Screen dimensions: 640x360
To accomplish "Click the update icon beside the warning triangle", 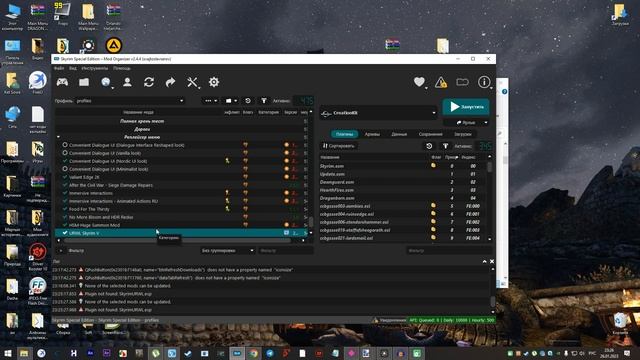I will point(462,82).
